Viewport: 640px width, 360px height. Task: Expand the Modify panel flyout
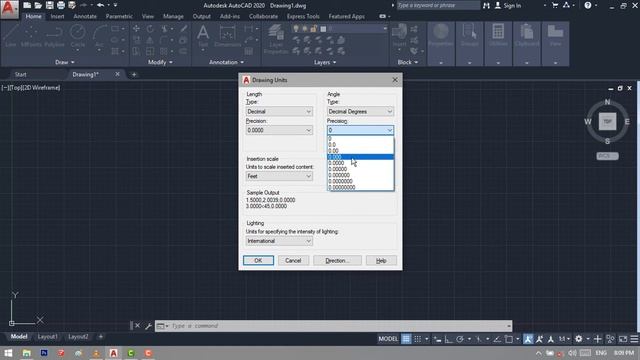[x=160, y=62]
